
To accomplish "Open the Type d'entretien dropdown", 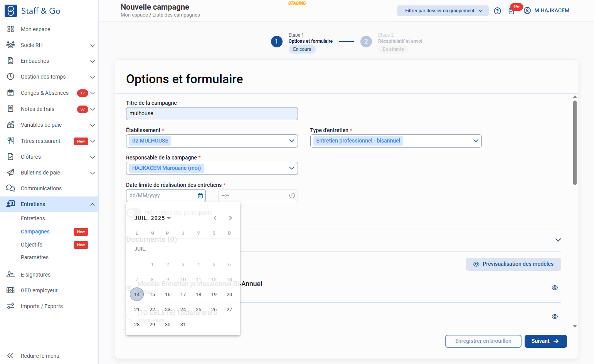I will tap(396, 141).
